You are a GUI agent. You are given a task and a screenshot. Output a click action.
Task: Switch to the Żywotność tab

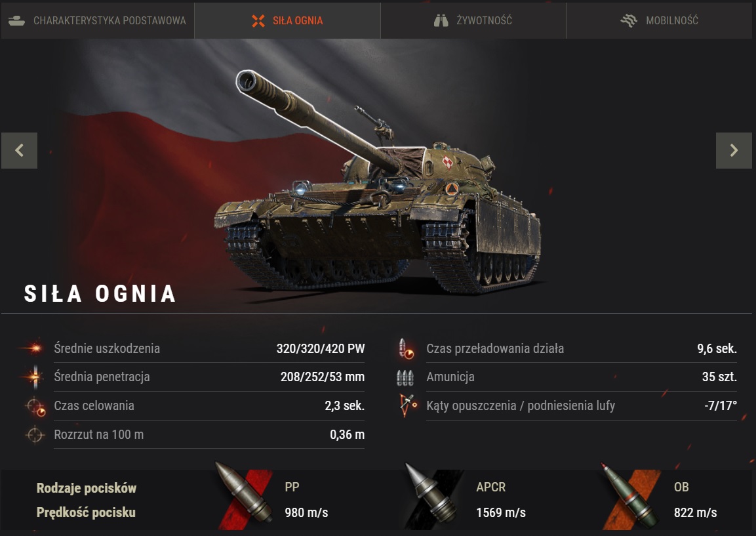pos(473,20)
